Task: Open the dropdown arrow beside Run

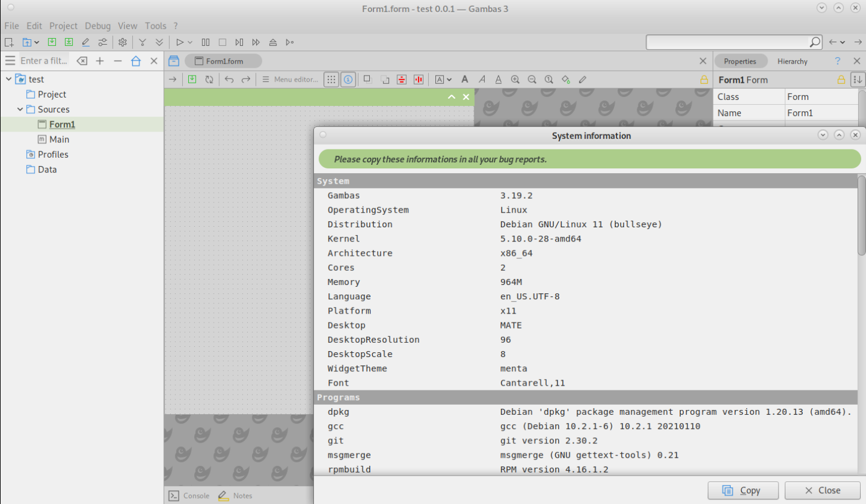Action: click(190, 42)
